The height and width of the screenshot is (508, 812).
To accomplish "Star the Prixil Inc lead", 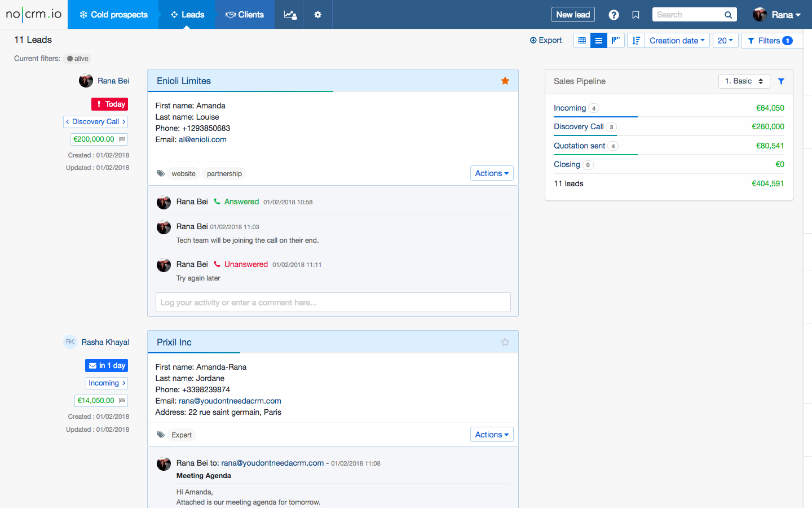I will tap(505, 342).
